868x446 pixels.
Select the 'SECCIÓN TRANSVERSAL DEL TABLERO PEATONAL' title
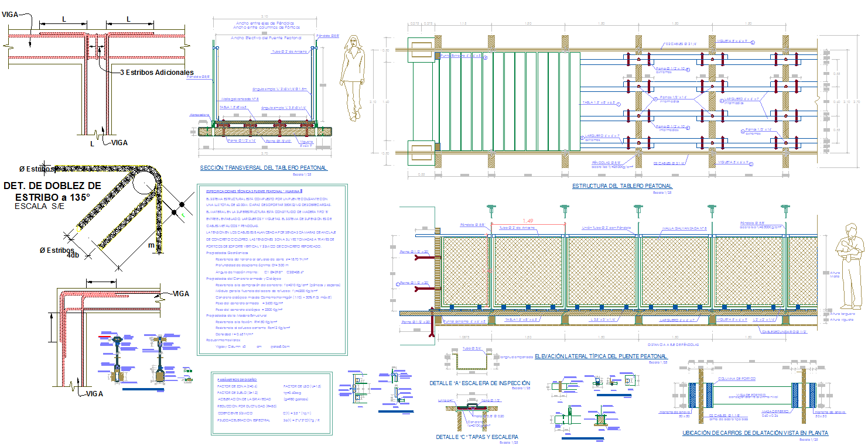(x=263, y=168)
